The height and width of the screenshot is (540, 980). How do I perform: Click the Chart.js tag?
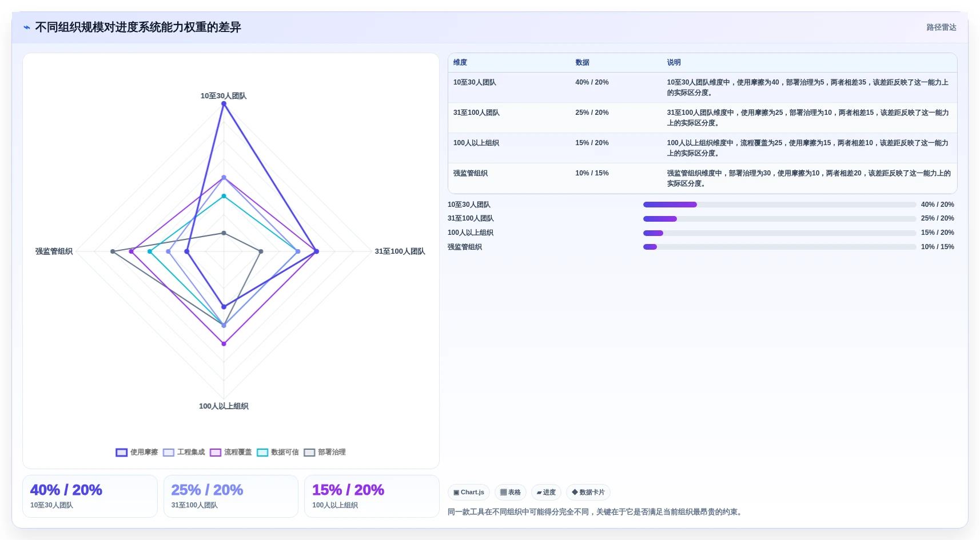click(469, 492)
